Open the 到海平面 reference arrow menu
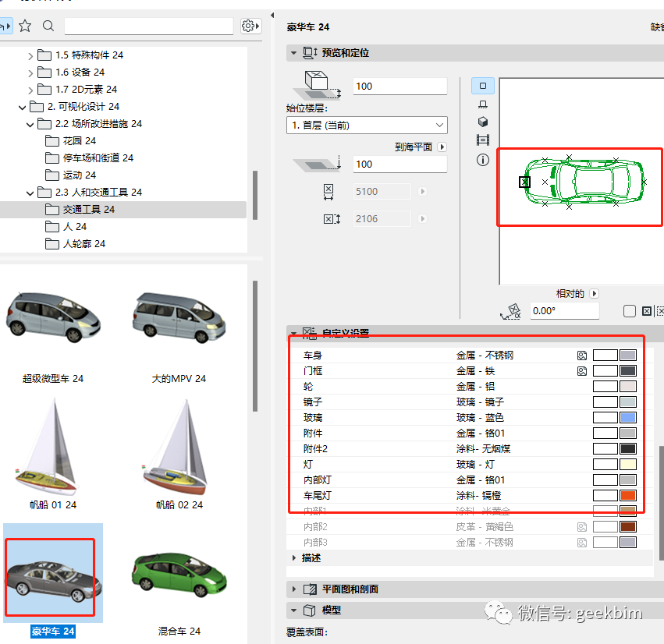664x644 pixels. pyautogui.click(x=442, y=147)
